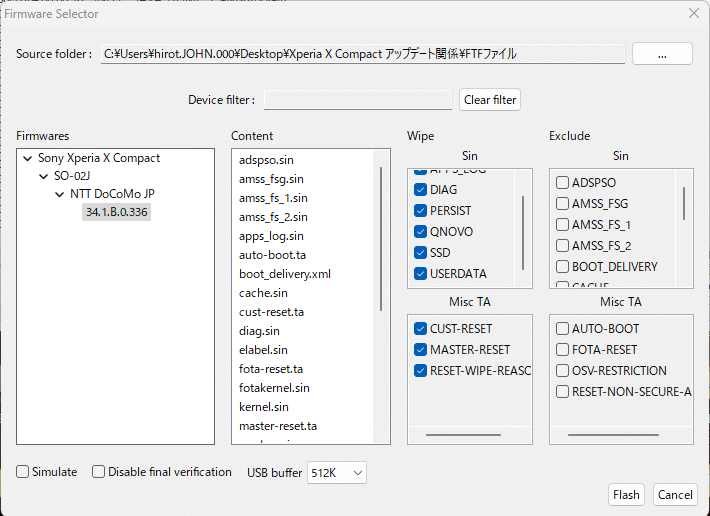Select fota-reset.ta in Content list
The height and width of the screenshot is (516, 710).
point(271,369)
